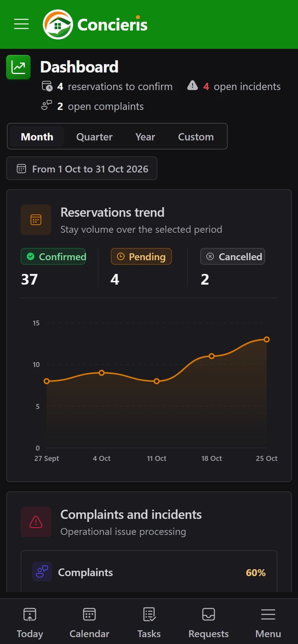Click the Concieris house logo
This screenshot has width=298, height=644.
(x=58, y=25)
